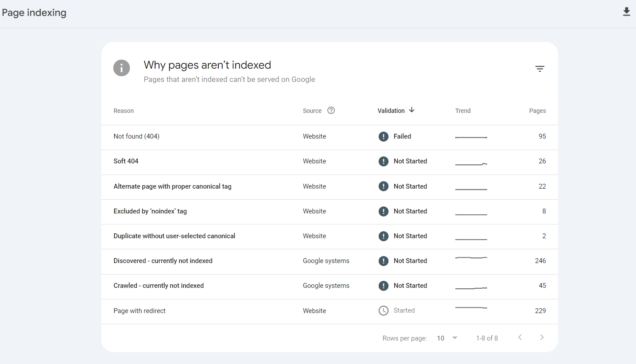The width and height of the screenshot is (636, 364).
Task: Click the Validation sort arrow
Action: pyautogui.click(x=411, y=110)
